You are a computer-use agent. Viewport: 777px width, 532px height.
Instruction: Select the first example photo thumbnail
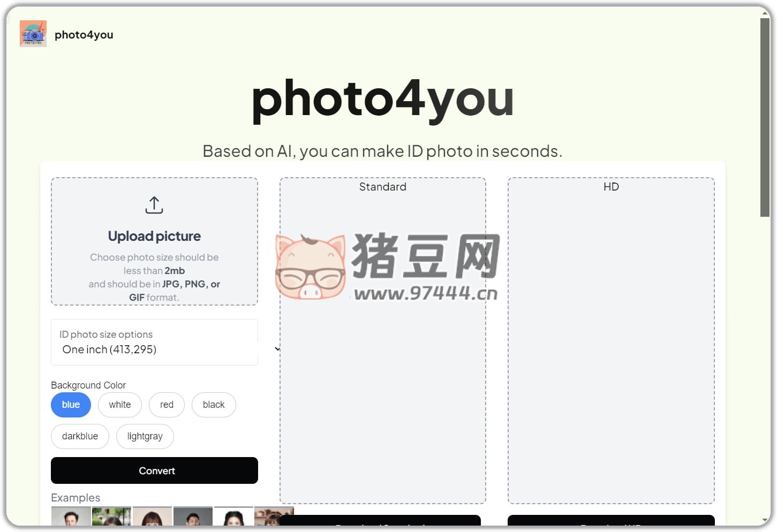click(71, 516)
